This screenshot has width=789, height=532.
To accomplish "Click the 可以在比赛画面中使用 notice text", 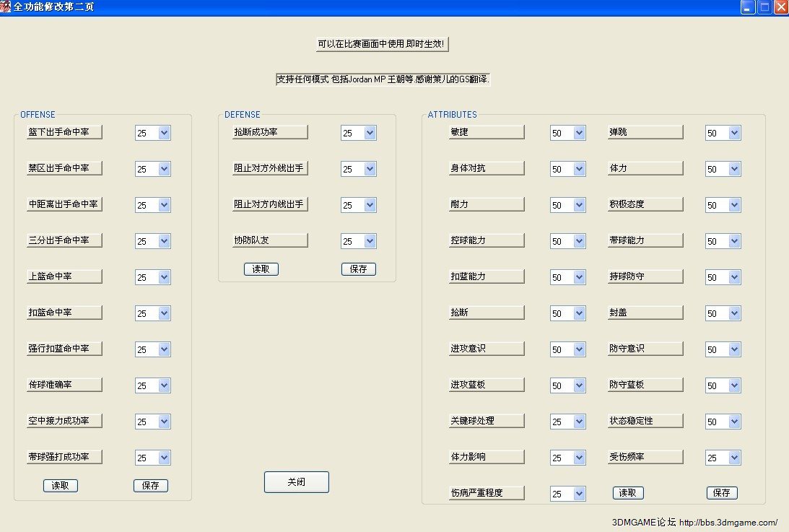I will pyautogui.click(x=383, y=44).
